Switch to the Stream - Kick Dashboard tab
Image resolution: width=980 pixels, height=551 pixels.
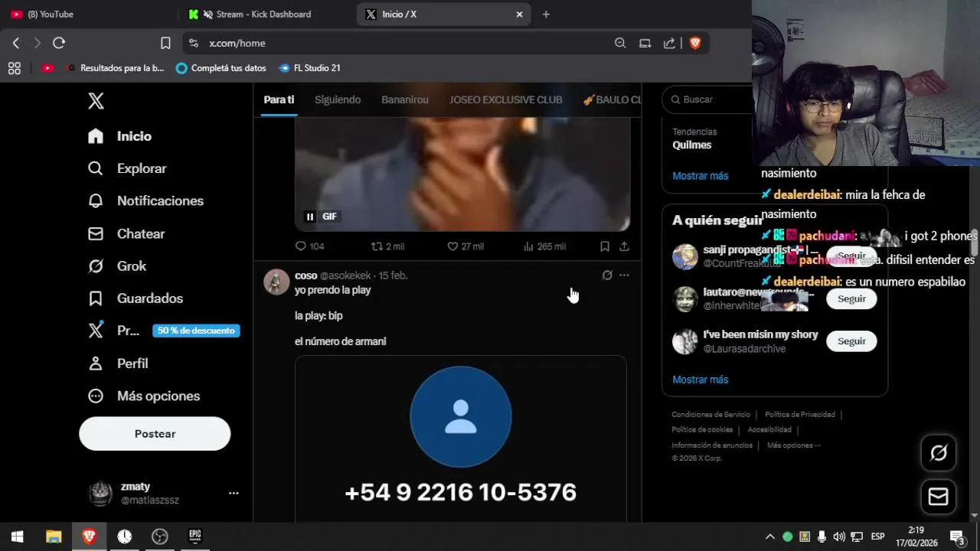click(x=265, y=14)
